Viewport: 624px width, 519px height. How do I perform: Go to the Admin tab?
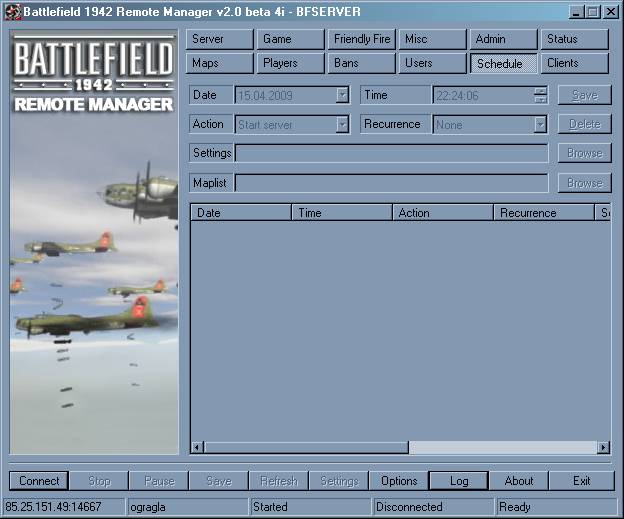[x=503, y=39]
